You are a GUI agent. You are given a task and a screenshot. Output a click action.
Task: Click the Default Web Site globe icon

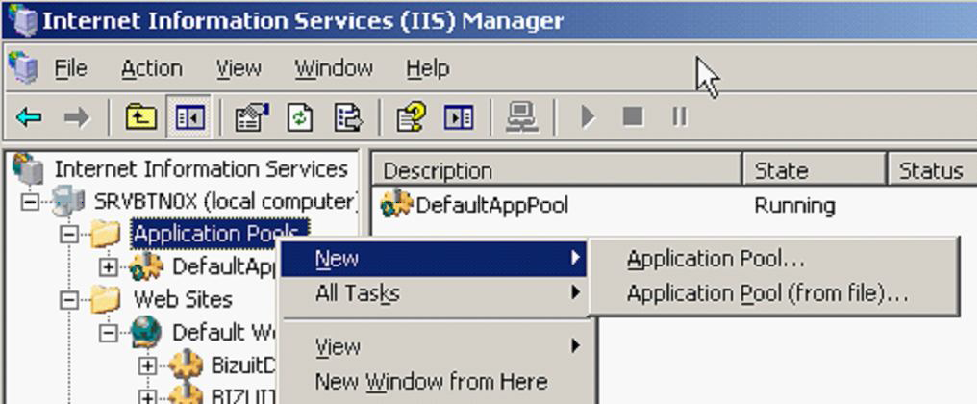[146, 332]
